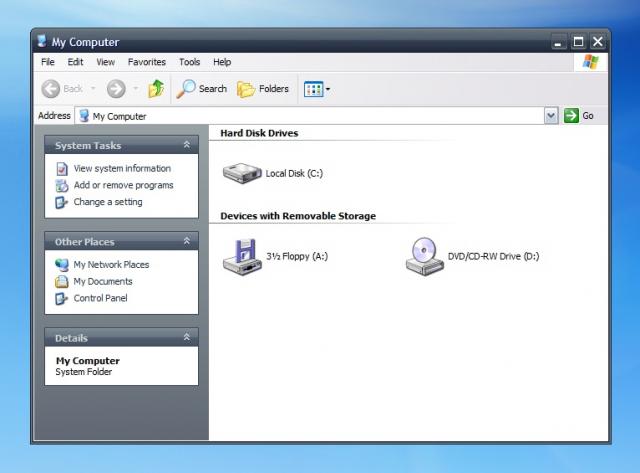
Task: Click the My Computer icon in address bar
Action: (x=84, y=116)
